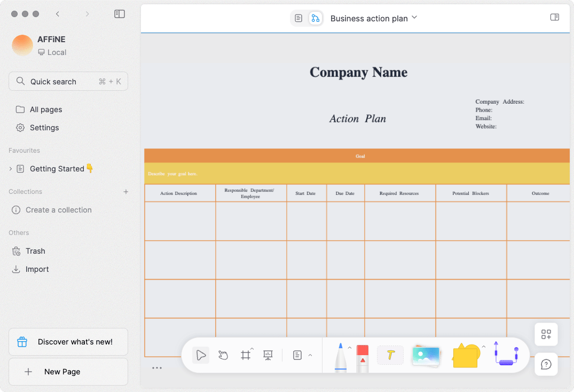Open the Image insert tool
The width and height of the screenshot is (574, 392).
tap(426, 355)
